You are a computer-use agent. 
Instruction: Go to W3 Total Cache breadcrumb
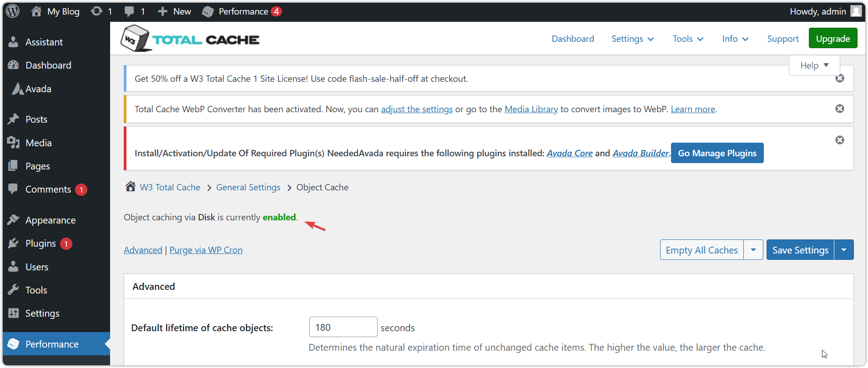pyautogui.click(x=170, y=187)
